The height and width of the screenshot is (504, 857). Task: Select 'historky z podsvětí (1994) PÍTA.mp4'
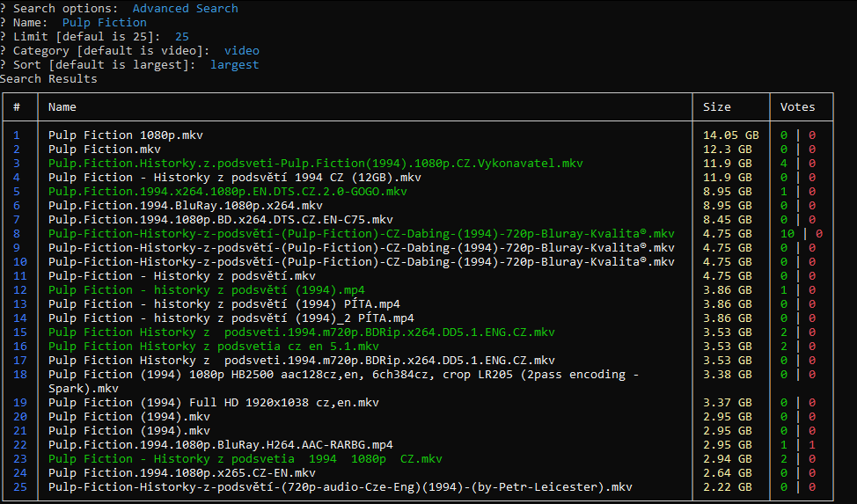pos(224,304)
